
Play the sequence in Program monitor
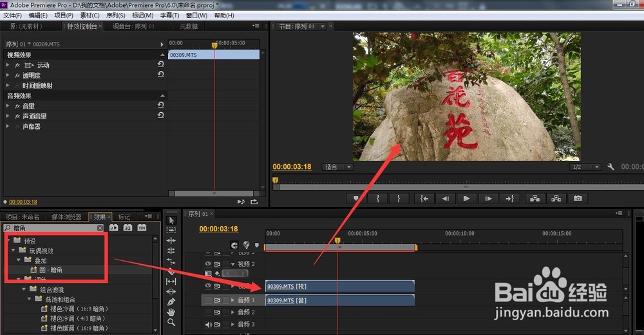coord(466,198)
